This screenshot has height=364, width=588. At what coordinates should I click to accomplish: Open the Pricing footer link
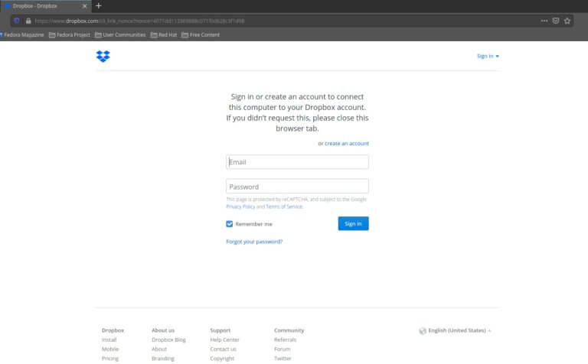(x=110, y=359)
